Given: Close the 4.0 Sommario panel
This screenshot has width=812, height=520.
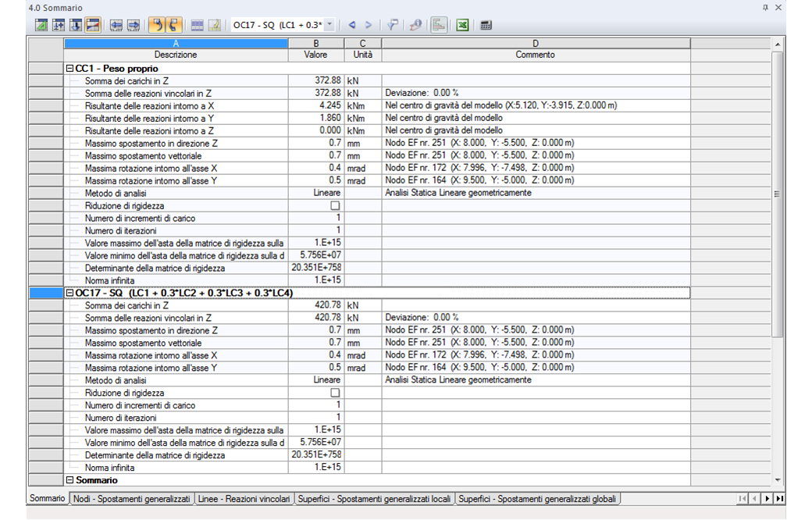Looking at the screenshot, I should point(778,8).
